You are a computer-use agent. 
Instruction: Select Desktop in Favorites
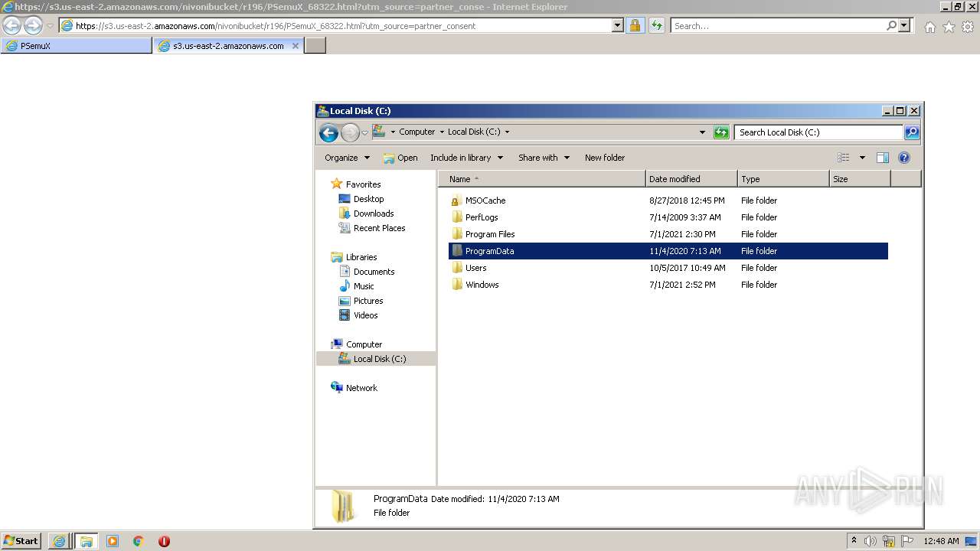368,199
